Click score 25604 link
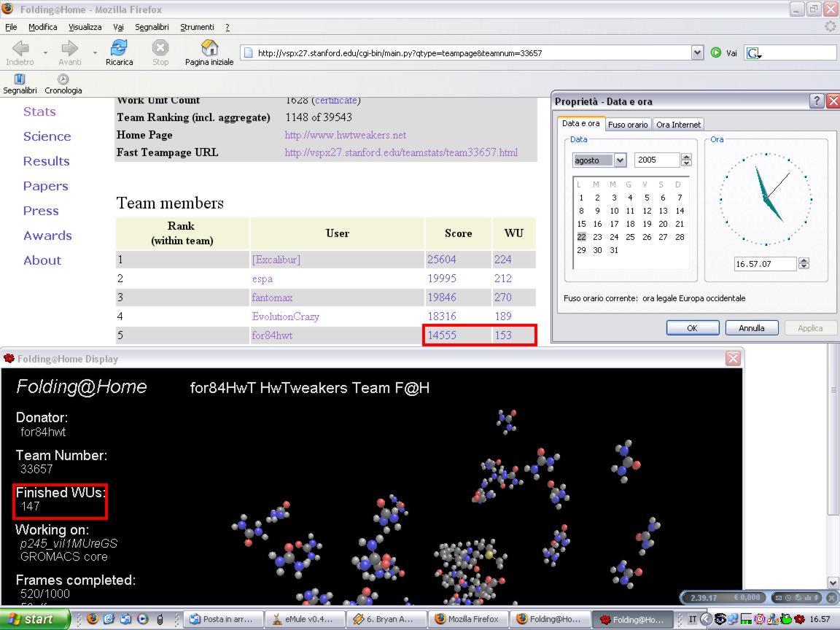 coord(442,260)
